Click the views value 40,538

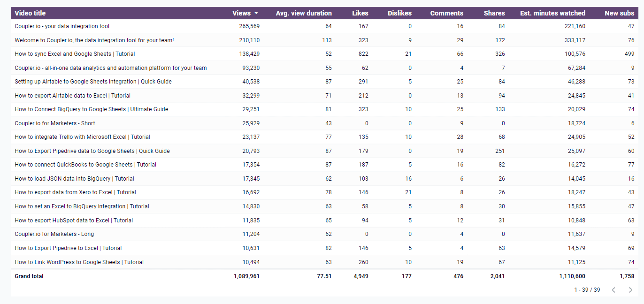pos(250,82)
